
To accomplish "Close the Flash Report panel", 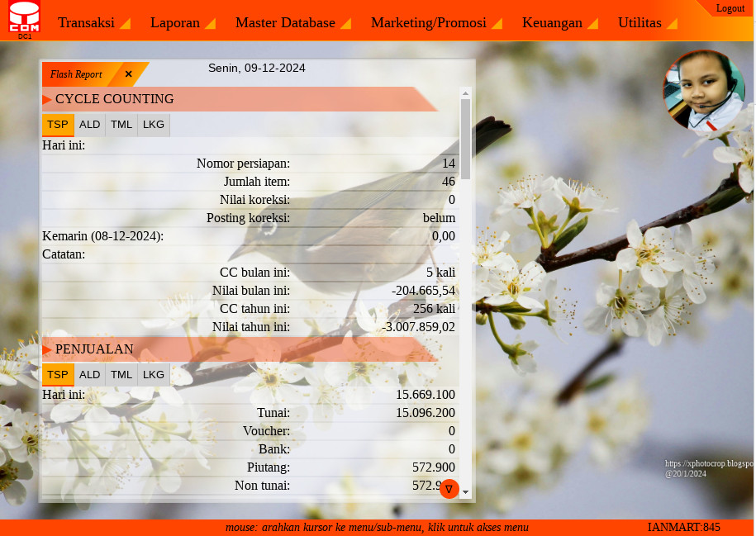I will [128, 74].
